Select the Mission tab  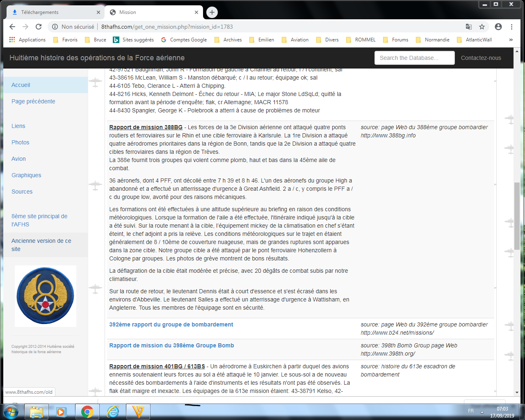(x=153, y=12)
